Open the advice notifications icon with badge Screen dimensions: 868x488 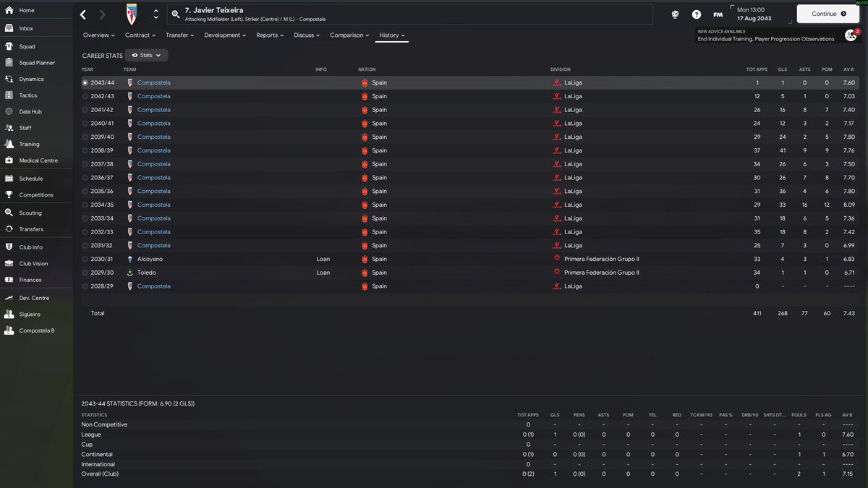[851, 35]
